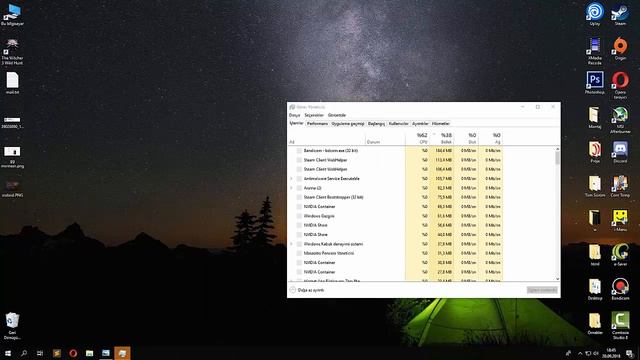The image size is (640, 360).
Task: Expand Windows Kabuk deneyimi sistemi process
Action: pyautogui.click(x=291, y=244)
